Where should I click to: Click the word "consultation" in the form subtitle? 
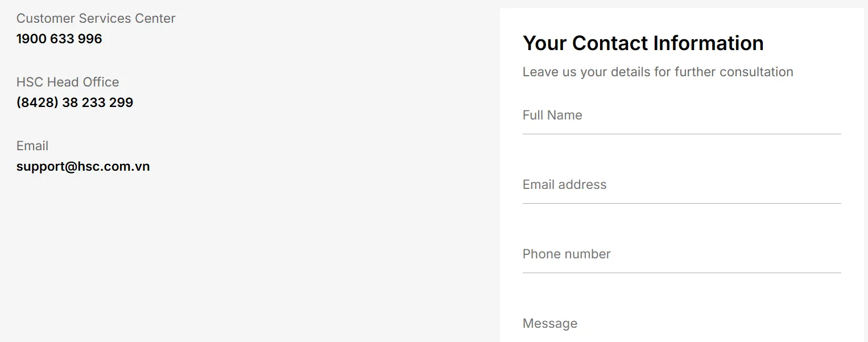pos(756,72)
